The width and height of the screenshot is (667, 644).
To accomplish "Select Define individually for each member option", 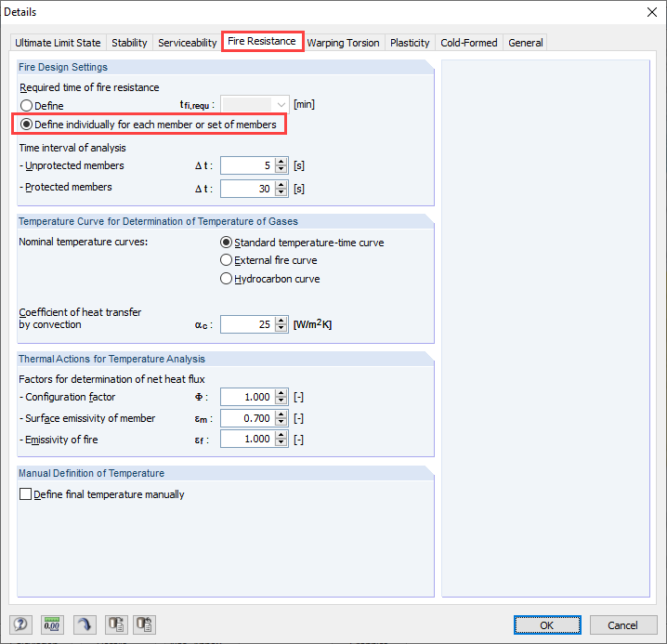I will click(x=26, y=125).
